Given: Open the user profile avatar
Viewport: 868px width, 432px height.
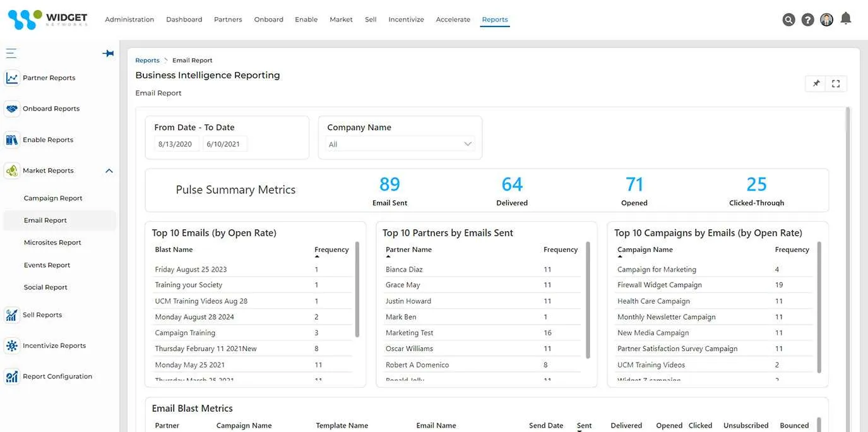Looking at the screenshot, I should [826, 20].
